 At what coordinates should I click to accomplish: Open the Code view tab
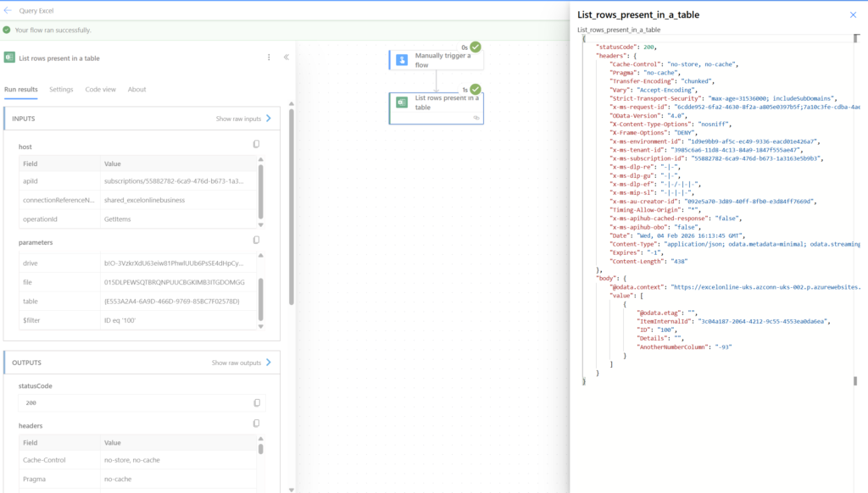pyautogui.click(x=100, y=89)
